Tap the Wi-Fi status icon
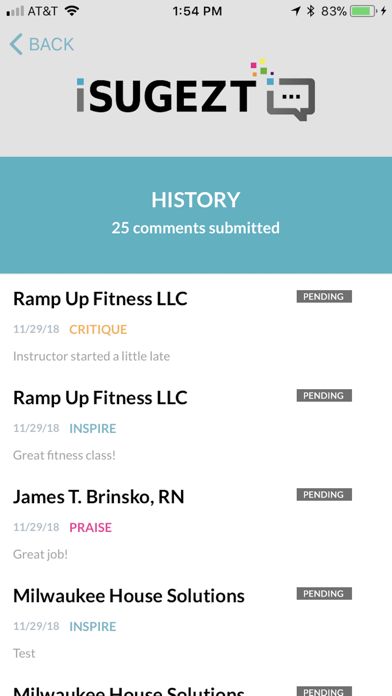The height and width of the screenshot is (696, 392). pyautogui.click(x=71, y=11)
